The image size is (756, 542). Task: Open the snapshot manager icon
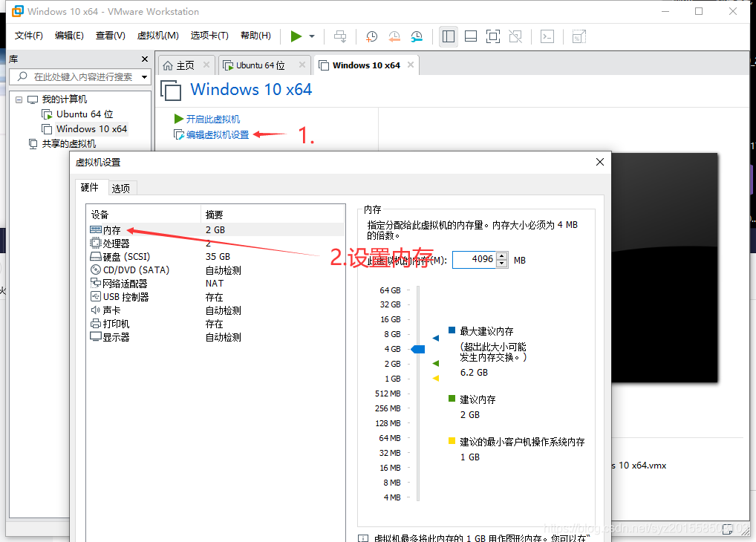(x=417, y=36)
